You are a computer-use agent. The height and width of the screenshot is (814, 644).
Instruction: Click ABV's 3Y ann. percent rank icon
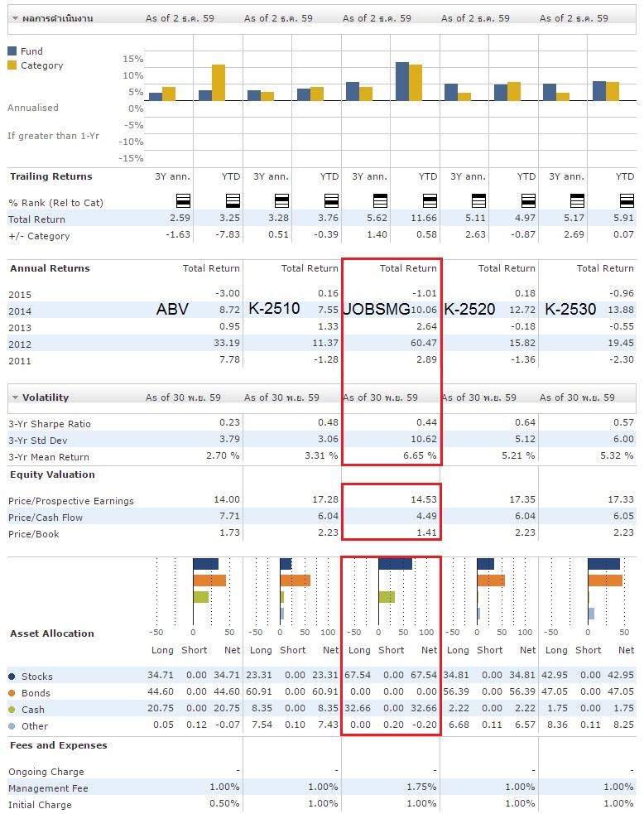[x=183, y=200]
